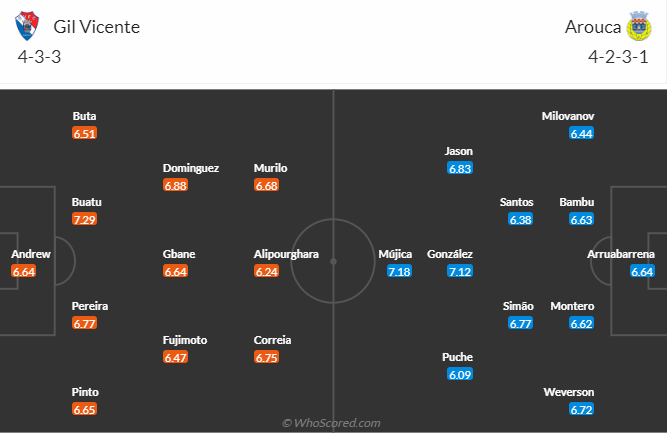667x433 pixels.
Task: Select González's 7.12 rating badge
Action: [x=460, y=271]
